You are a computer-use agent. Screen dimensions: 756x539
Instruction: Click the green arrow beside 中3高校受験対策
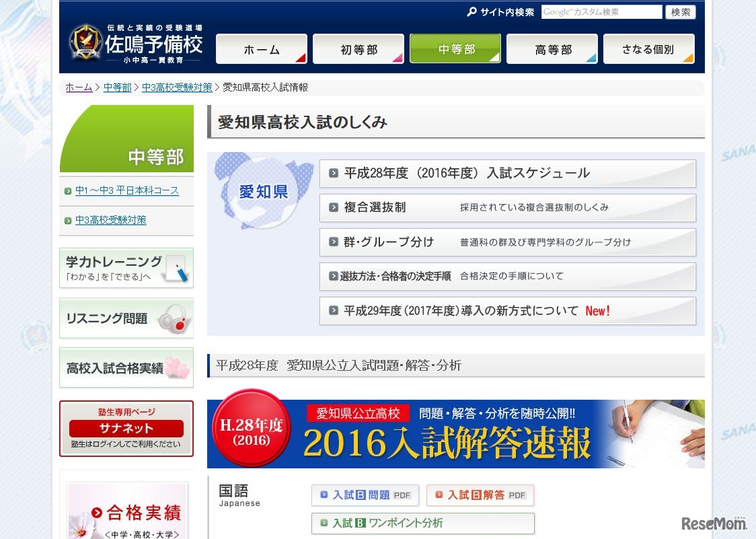pyautogui.click(x=68, y=220)
